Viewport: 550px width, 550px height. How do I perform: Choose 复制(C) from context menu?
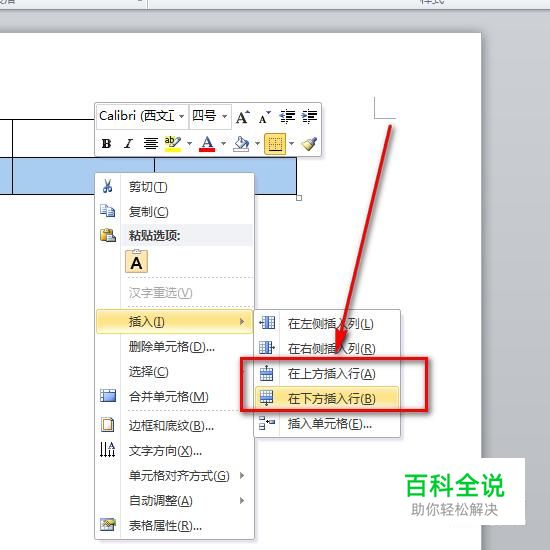[175, 212]
